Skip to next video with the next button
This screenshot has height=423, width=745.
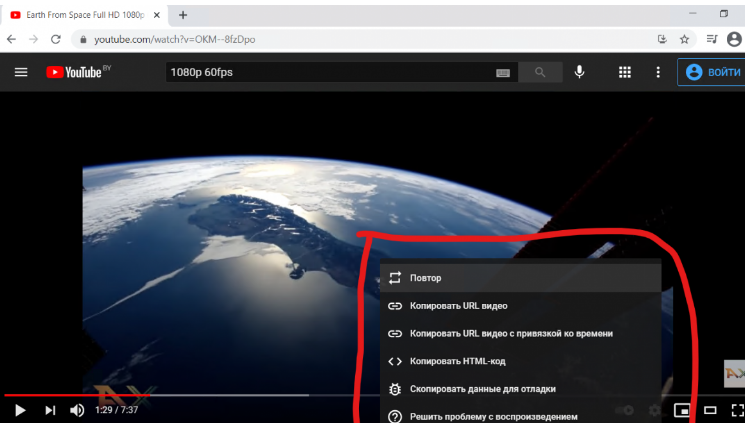coord(50,410)
